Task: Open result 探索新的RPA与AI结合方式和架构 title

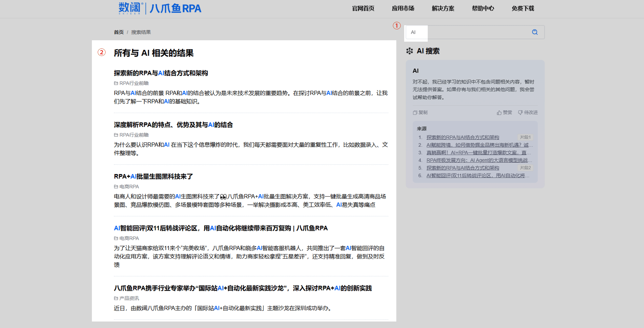Action: [x=161, y=73]
